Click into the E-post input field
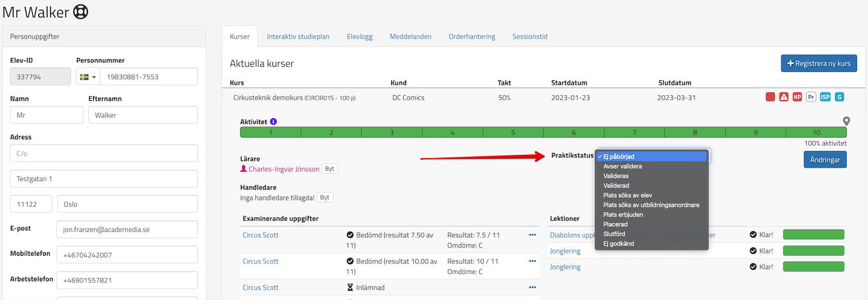 coord(127,229)
